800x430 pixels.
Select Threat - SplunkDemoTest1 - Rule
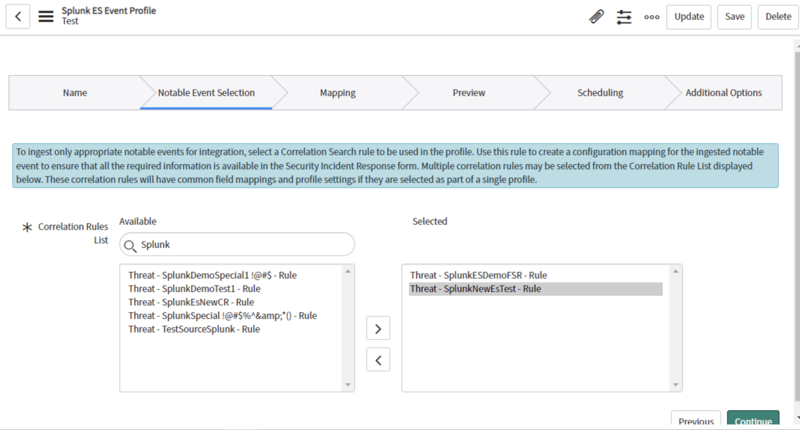point(194,289)
